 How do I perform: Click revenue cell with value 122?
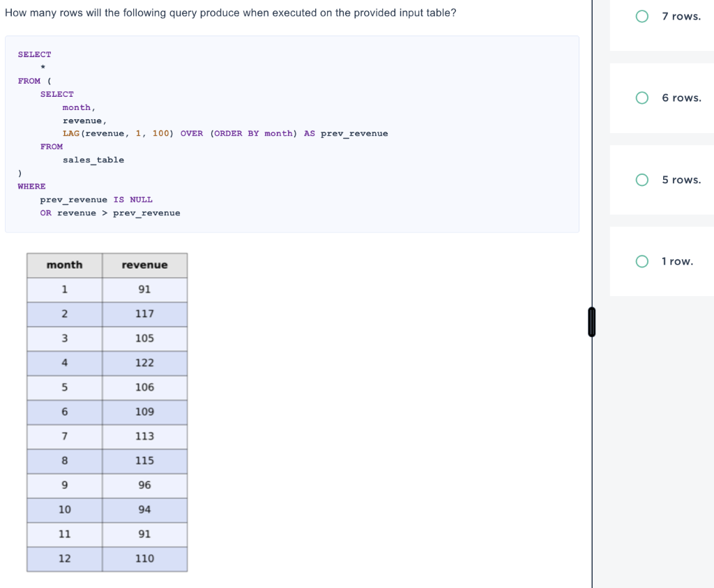pyautogui.click(x=145, y=363)
